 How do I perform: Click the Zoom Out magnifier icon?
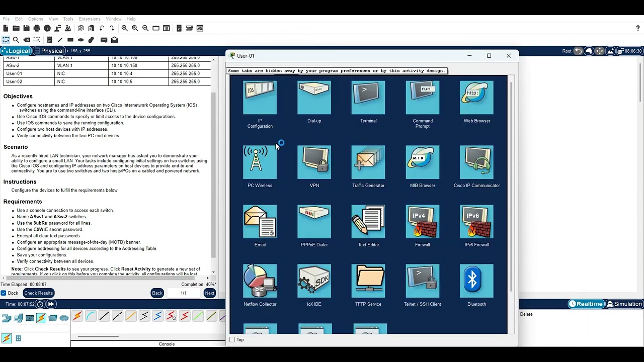[145, 28]
